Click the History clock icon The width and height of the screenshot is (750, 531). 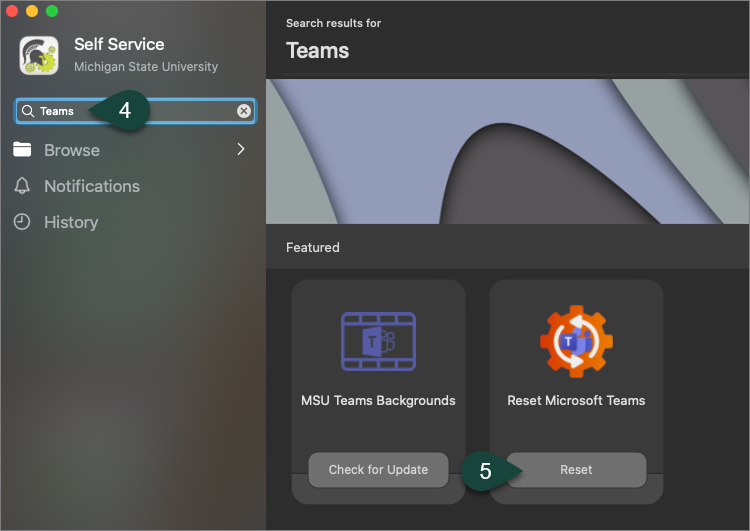click(22, 222)
